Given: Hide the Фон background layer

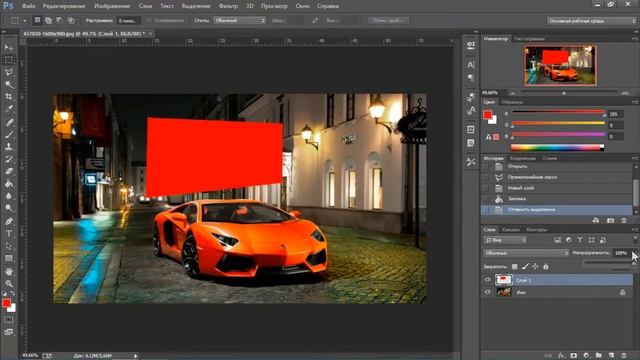Looking at the screenshot, I should (x=487, y=292).
